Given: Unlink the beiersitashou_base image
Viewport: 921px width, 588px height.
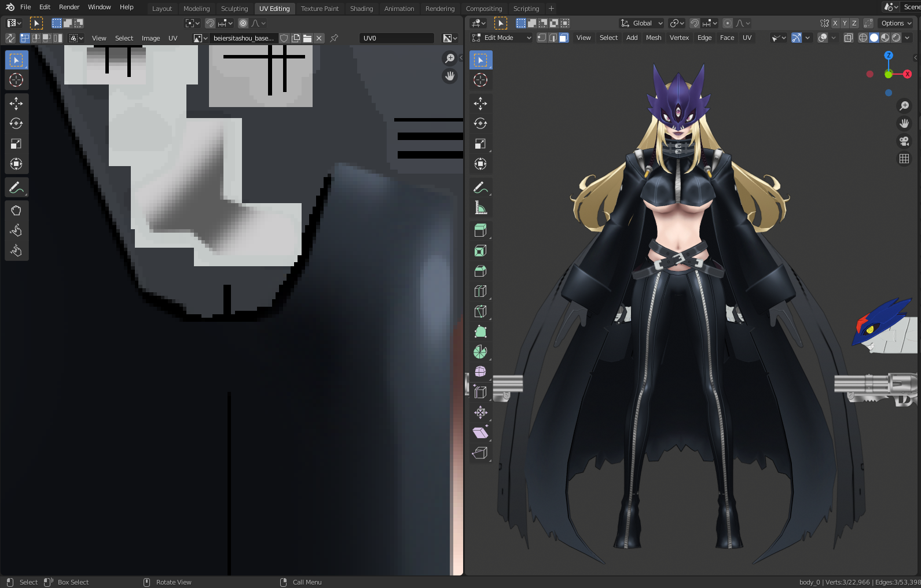Looking at the screenshot, I should [x=319, y=38].
